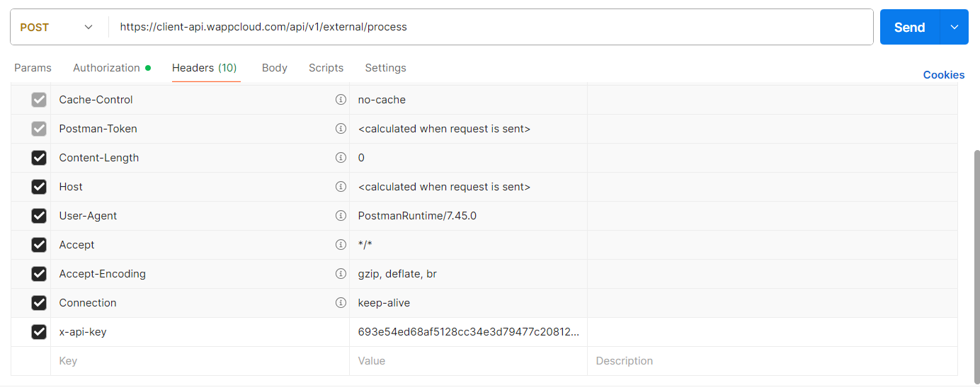Click the Host key name
This screenshot has width=980, height=390.
[x=71, y=187]
